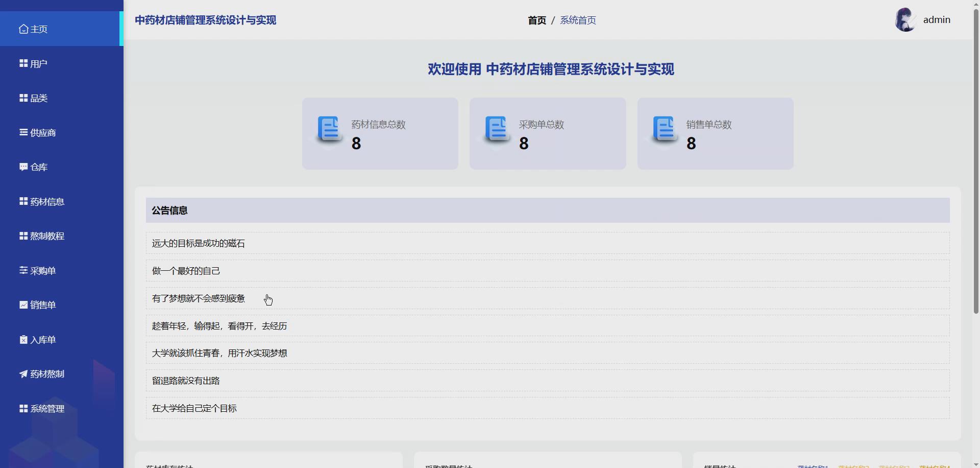Click the grid icon beside 品类
This screenshot has height=468, width=980.
(x=23, y=98)
